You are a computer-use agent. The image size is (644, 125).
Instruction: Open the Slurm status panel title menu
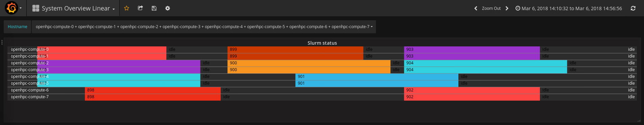click(x=322, y=43)
